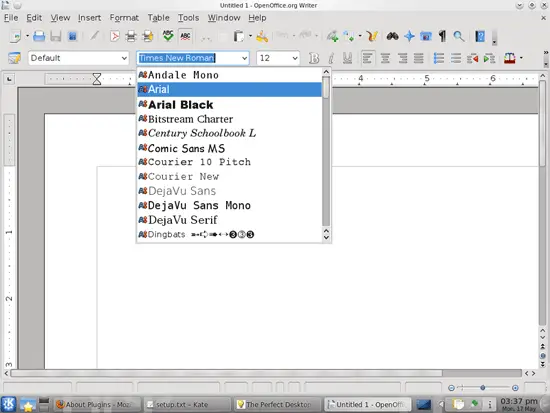Click the Hyperlink icon
Screen dimensions: 550x413
[333, 36]
